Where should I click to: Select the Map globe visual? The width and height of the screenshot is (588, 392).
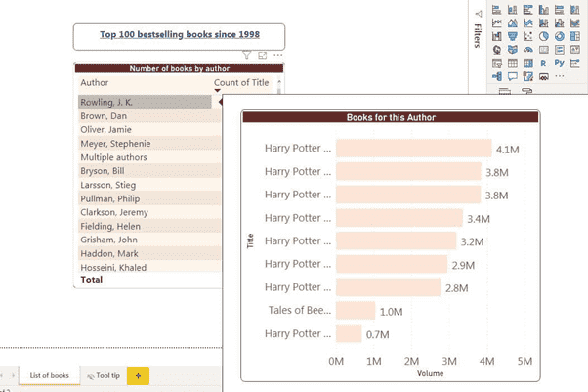[x=497, y=50]
